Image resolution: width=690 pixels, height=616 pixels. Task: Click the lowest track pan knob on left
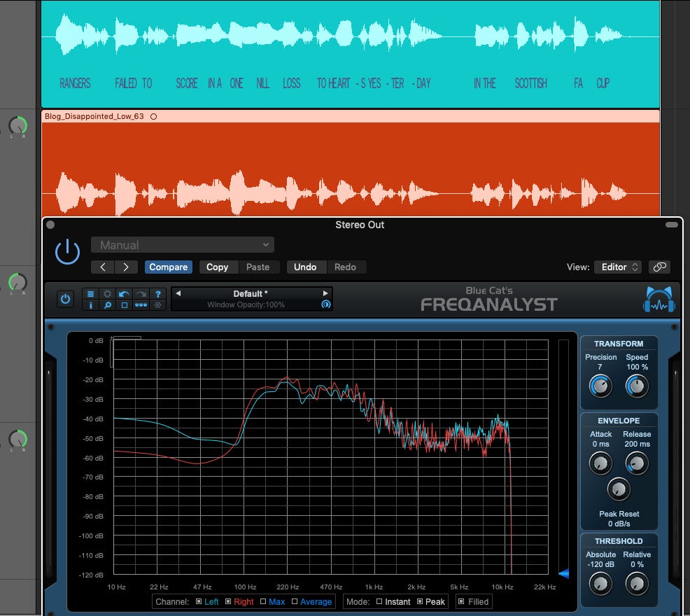point(18,439)
